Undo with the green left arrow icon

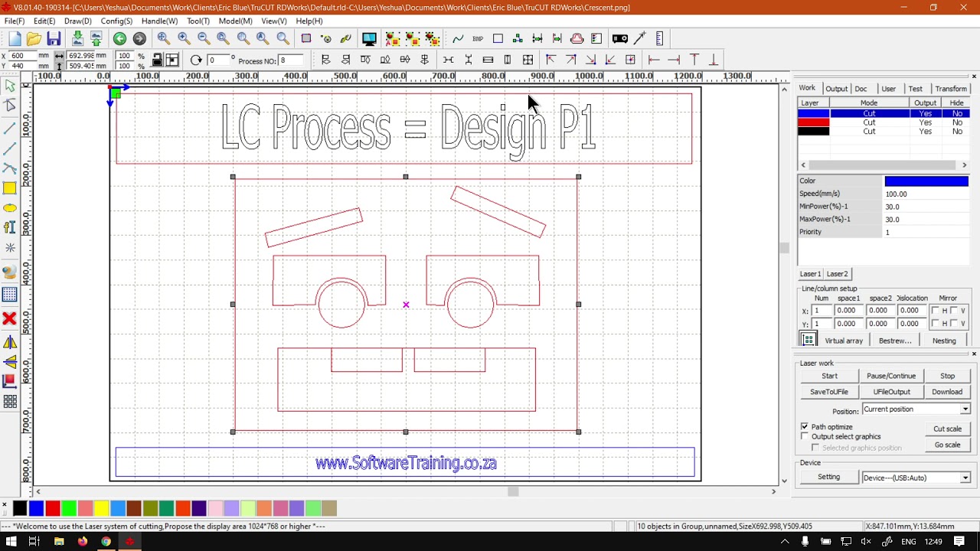click(119, 39)
